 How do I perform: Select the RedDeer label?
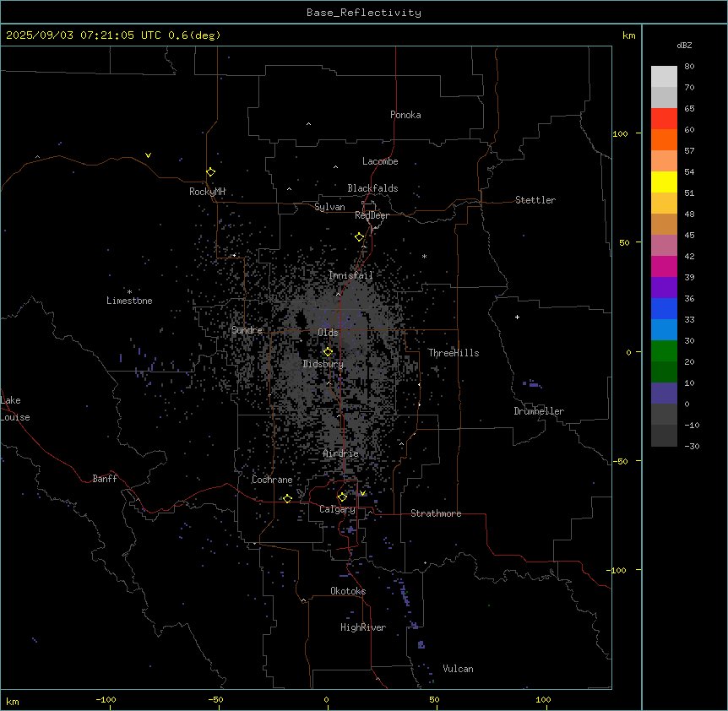pos(372,215)
